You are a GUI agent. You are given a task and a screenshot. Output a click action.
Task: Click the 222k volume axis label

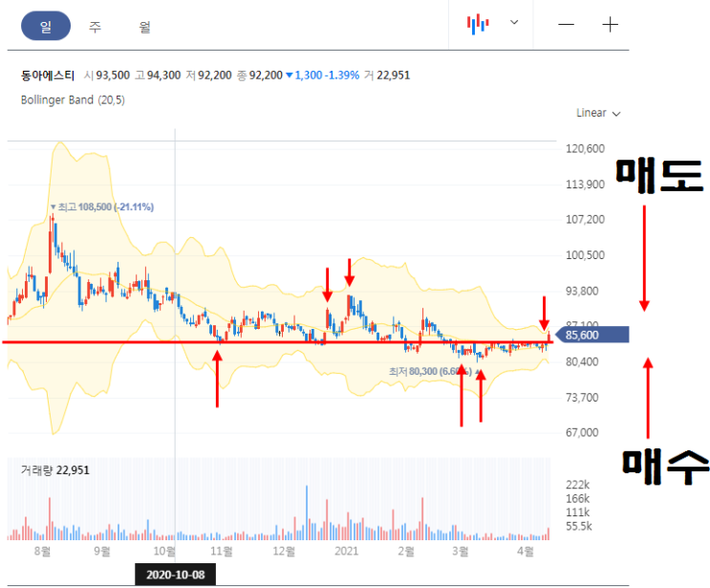[x=577, y=485]
